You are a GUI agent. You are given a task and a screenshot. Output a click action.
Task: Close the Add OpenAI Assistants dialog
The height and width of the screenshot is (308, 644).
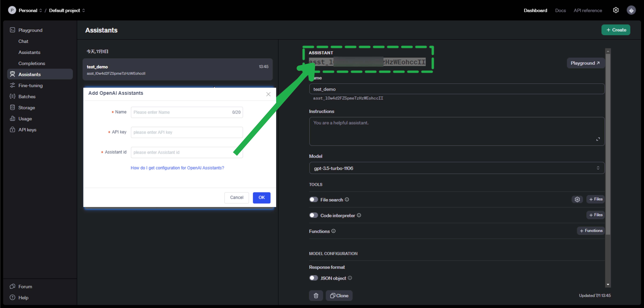coord(268,94)
